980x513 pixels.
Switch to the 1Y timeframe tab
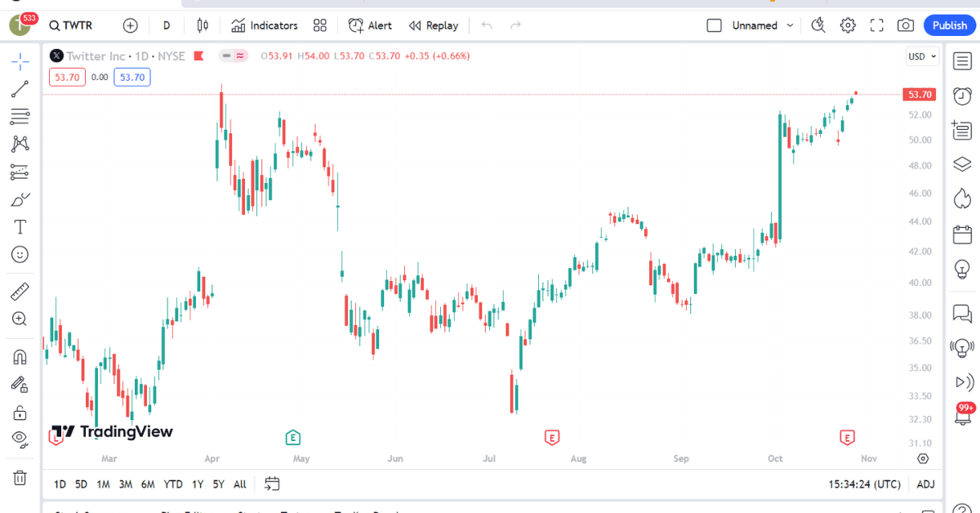tap(197, 484)
